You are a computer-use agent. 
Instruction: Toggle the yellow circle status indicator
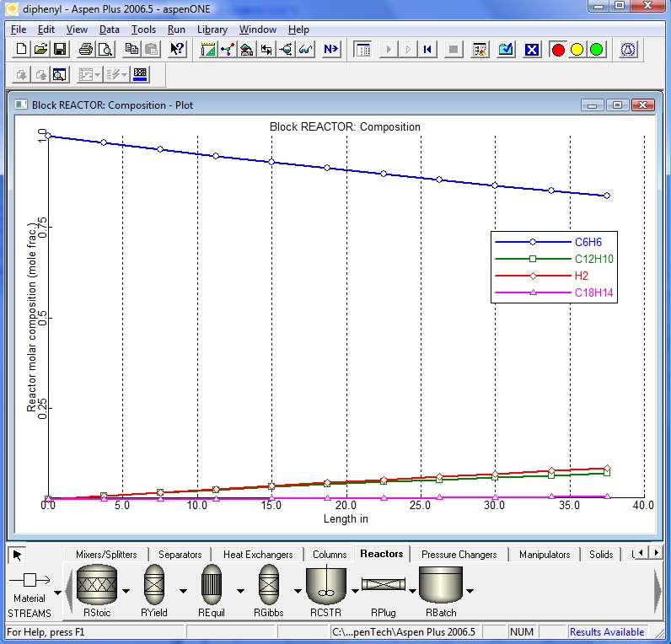coord(577,50)
